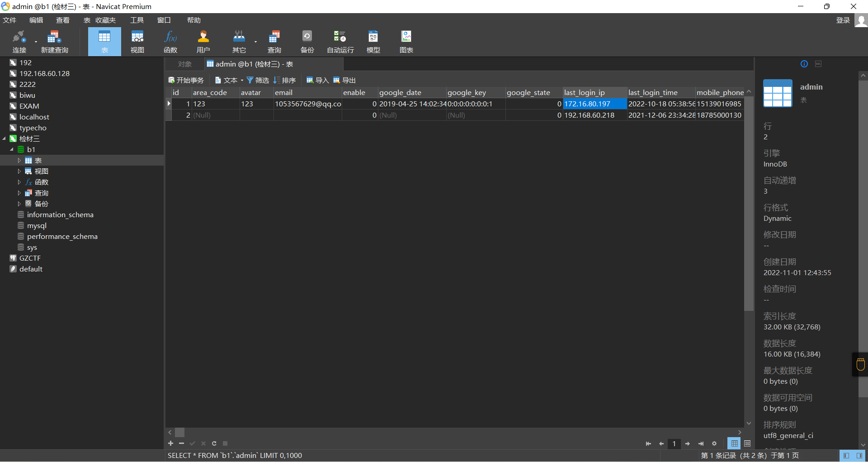Click the last_login_ip column header
This screenshot has width=868, height=462.
click(594, 92)
